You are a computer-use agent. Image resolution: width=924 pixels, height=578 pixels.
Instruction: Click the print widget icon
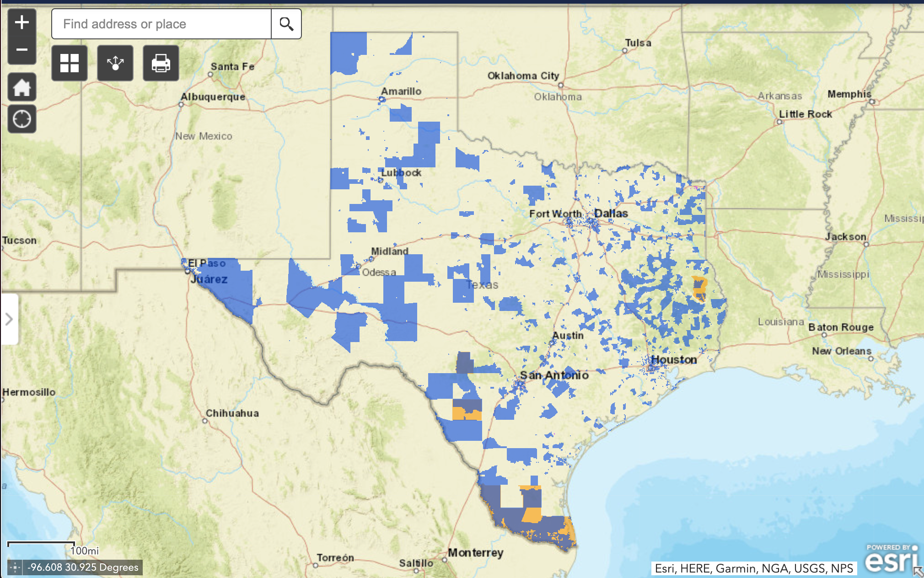[x=161, y=63]
